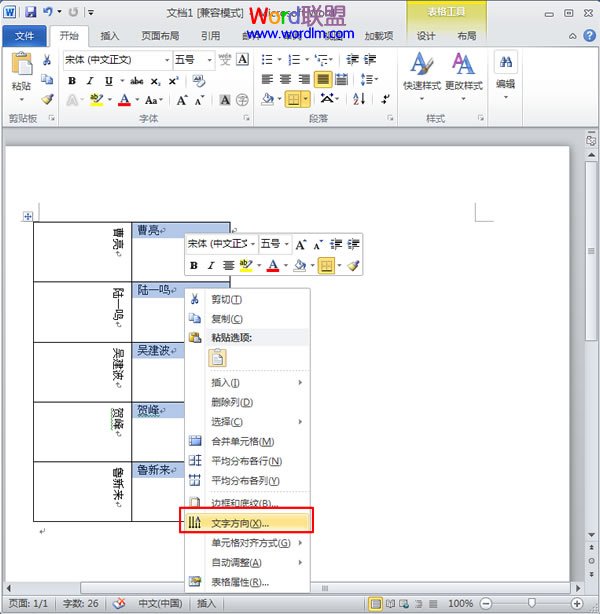Viewport: 600px width, 614px height.
Task: Toggle Underline in the ribbon
Action: click(109, 81)
